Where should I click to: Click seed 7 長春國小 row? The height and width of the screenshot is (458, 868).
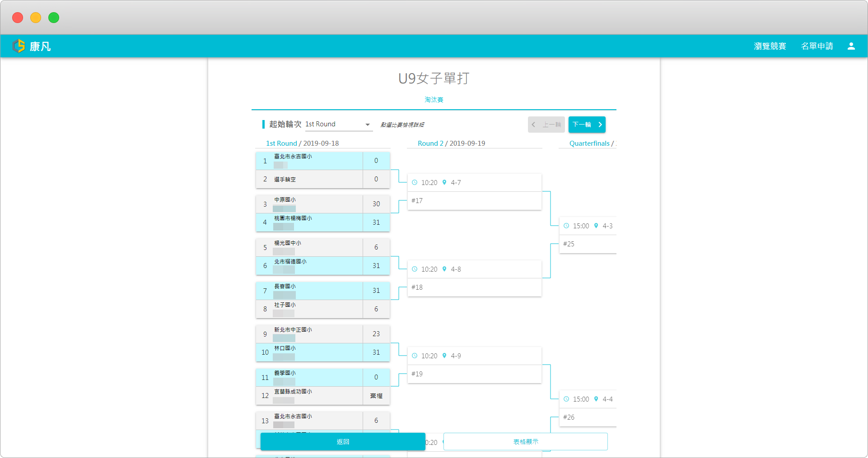[323, 291]
